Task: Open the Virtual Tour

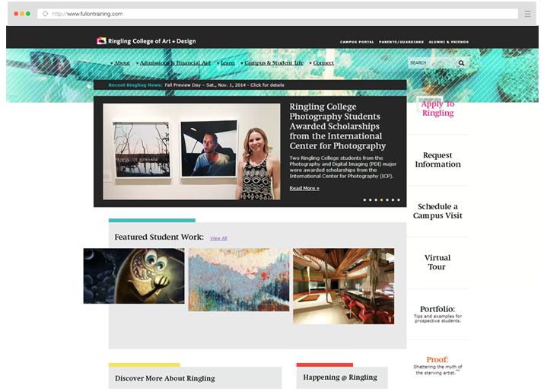Action: tap(437, 263)
